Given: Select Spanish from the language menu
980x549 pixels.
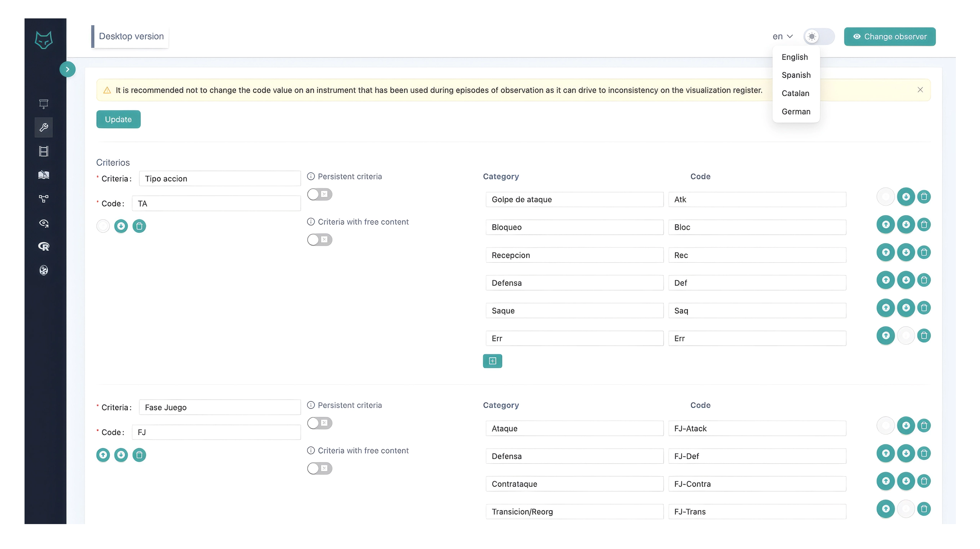Looking at the screenshot, I should coord(796,75).
